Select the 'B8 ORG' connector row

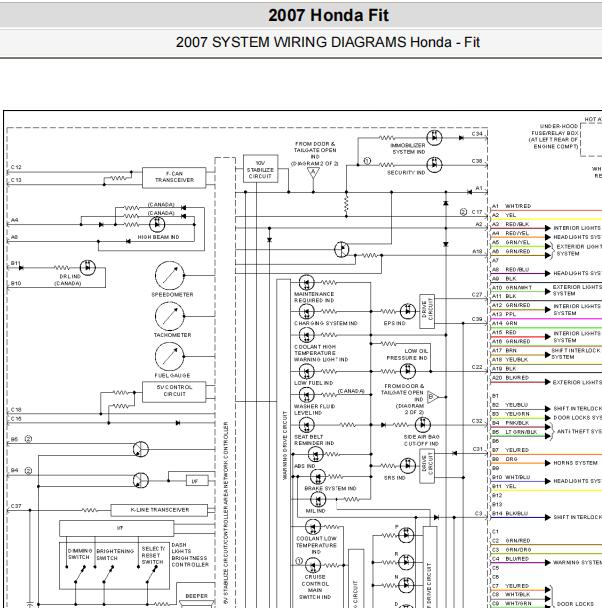547,460
